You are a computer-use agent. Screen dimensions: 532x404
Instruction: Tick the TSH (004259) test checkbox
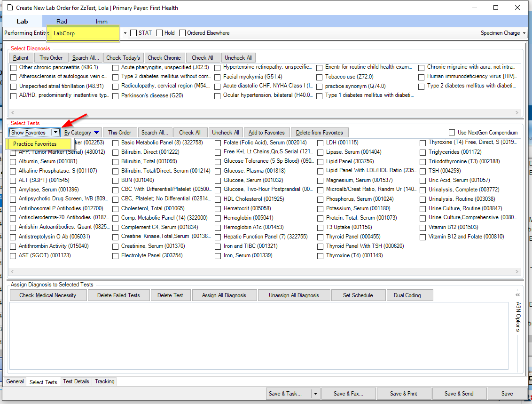[423, 172]
